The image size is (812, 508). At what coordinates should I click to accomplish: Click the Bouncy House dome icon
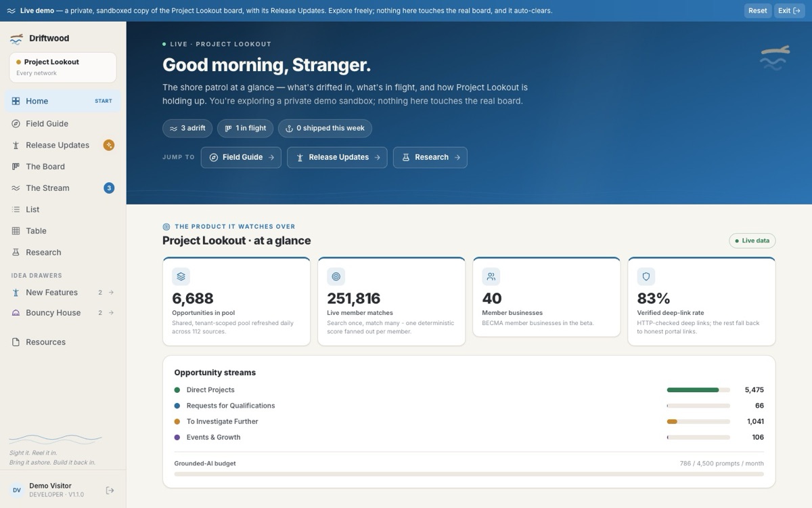16,313
